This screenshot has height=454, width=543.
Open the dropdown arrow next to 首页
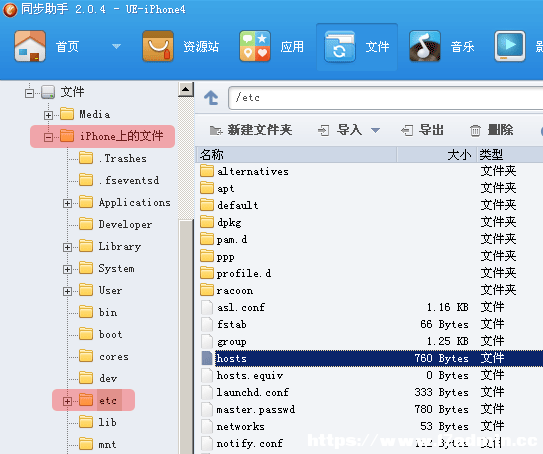click(x=116, y=46)
